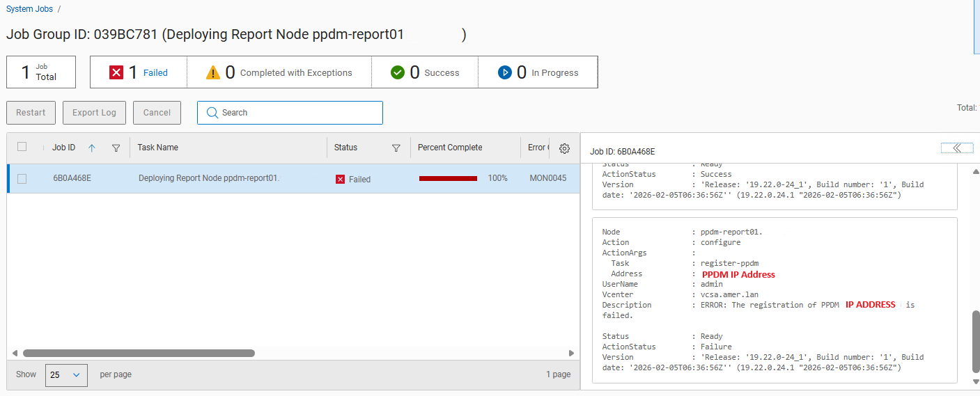The image size is (980, 396).
Task: Click the Success summary label
Action: click(x=442, y=72)
